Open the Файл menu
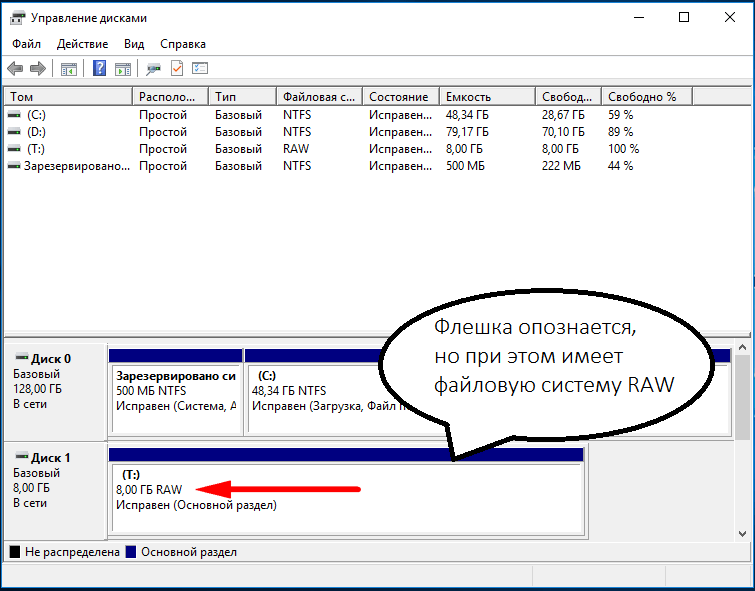The width and height of the screenshot is (755, 591). (x=26, y=44)
